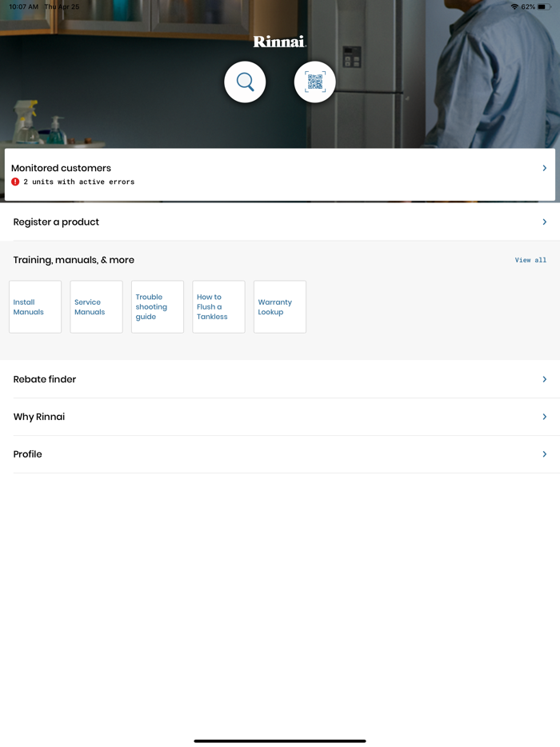Open Install Manuals tile
This screenshot has height=747, width=560.
point(35,307)
